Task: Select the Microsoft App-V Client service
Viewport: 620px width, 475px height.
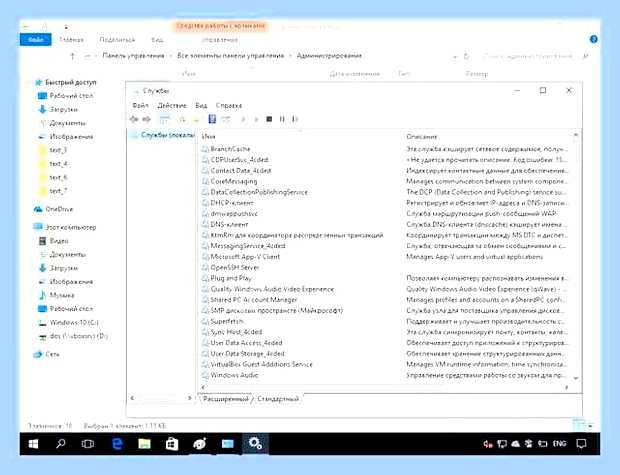Action: pos(245,256)
